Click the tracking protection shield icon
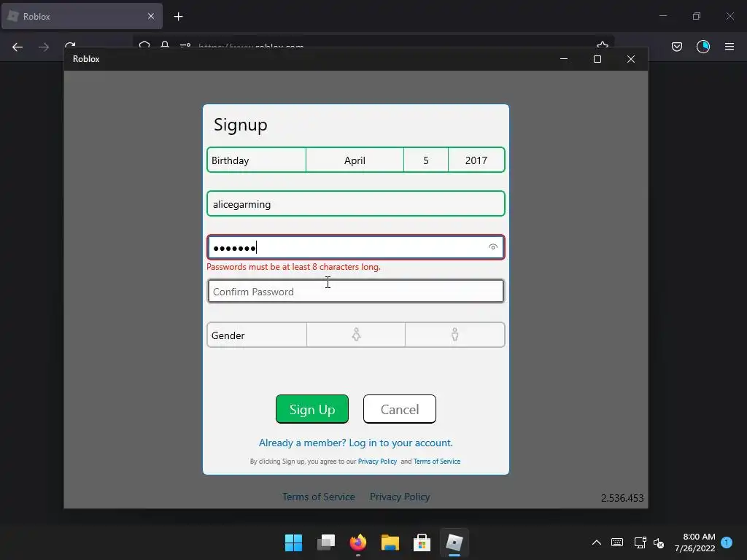Screen dimensions: 747x560 tap(144, 45)
